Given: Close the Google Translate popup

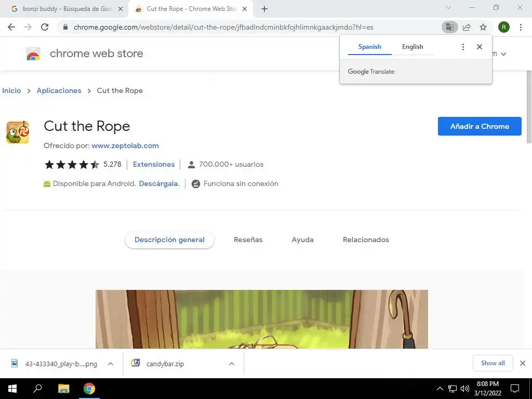Looking at the screenshot, I should coord(480,47).
